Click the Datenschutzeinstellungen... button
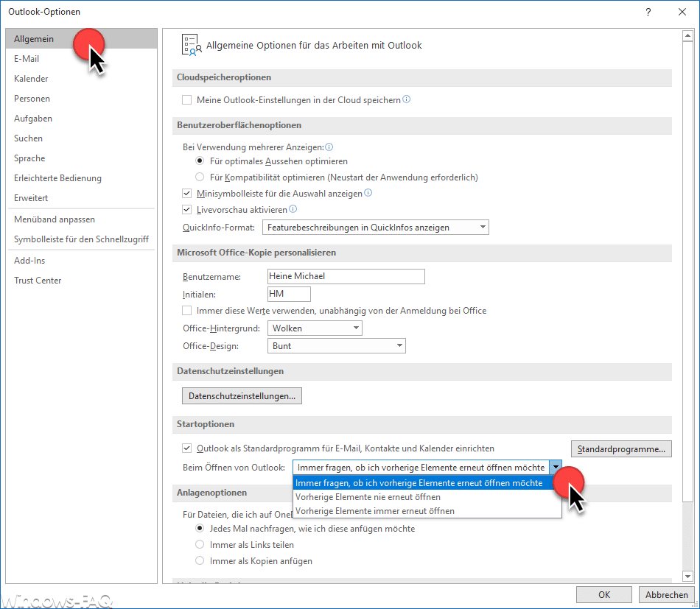The image size is (700, 609). (242, 395)
